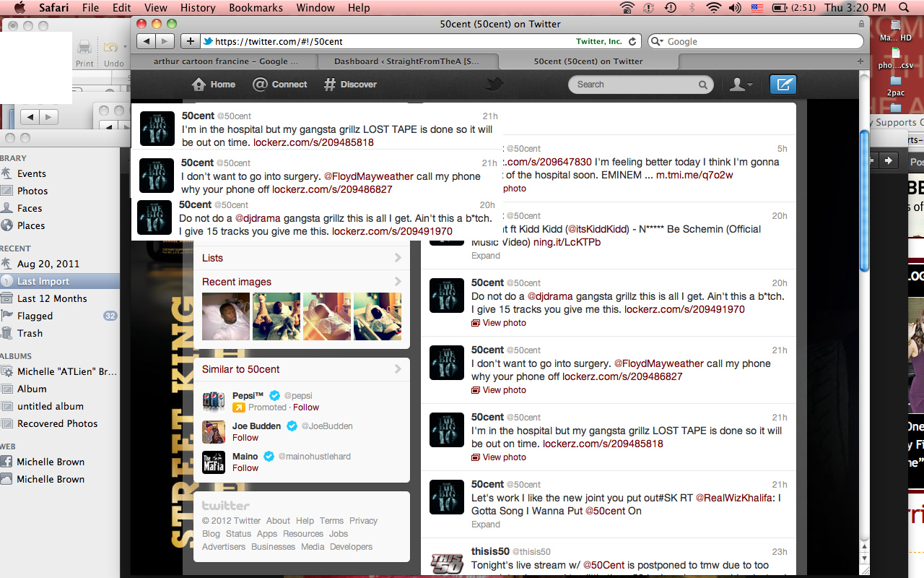Follow Maino from suggestions
The width and height of the screenshot is (924, 578).
[245, 468]
